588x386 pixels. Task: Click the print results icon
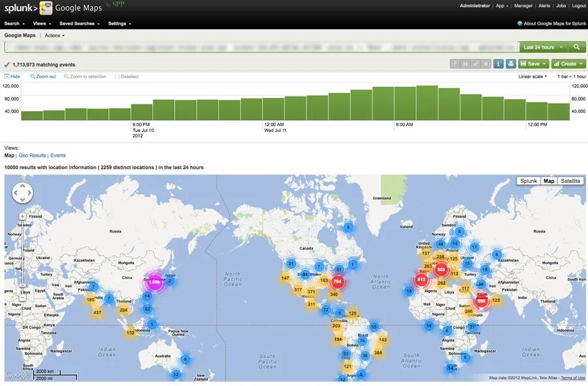[x=511, y=64]
